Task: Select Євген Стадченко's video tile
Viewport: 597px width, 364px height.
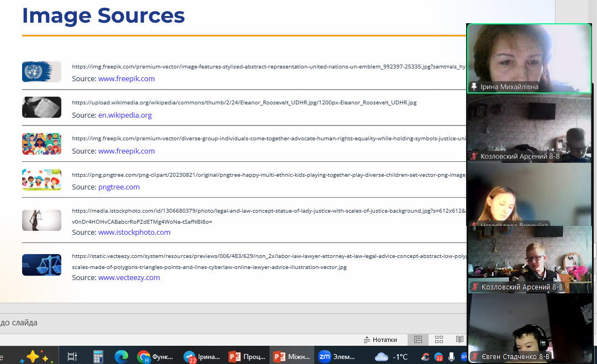Action: tap(530, 329)
